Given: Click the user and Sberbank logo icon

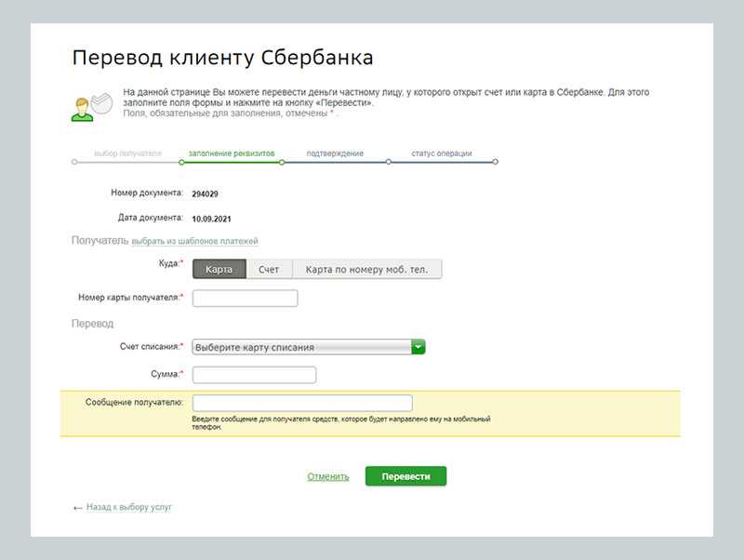Looking at the screenshot, I should pyautogui.click(x=92, y=106).
